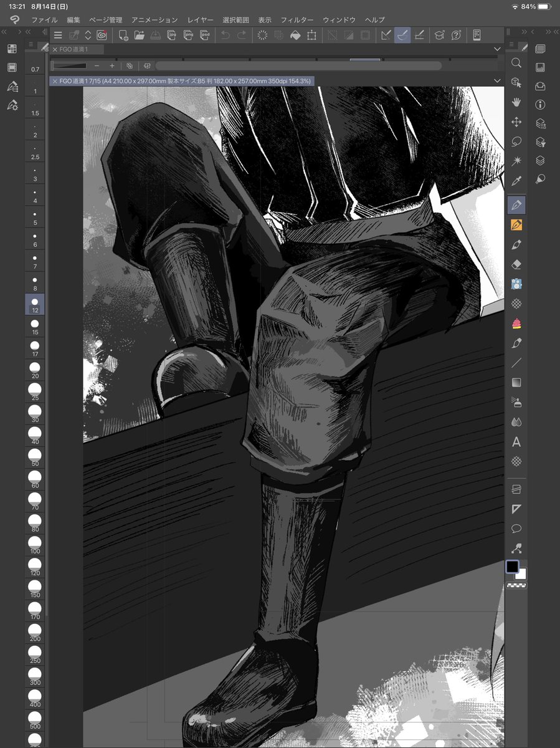Click the Undo arrow
Viewport: 560px width, 748px height.
click(x=225, y=36)
